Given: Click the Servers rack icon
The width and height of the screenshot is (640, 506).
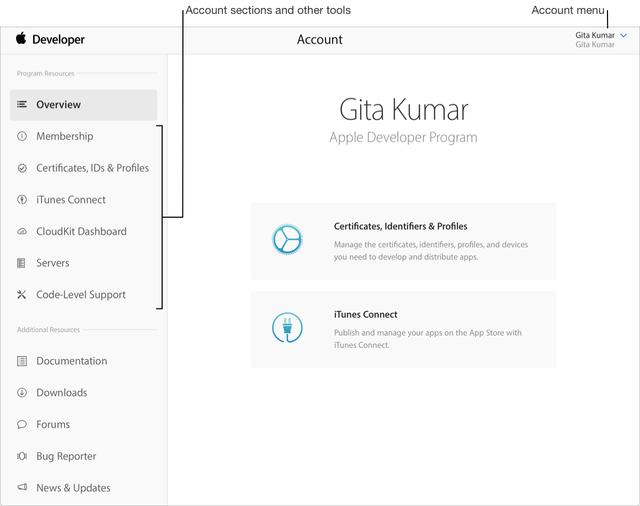Looking at the screenshot, I should pos(21,263).
